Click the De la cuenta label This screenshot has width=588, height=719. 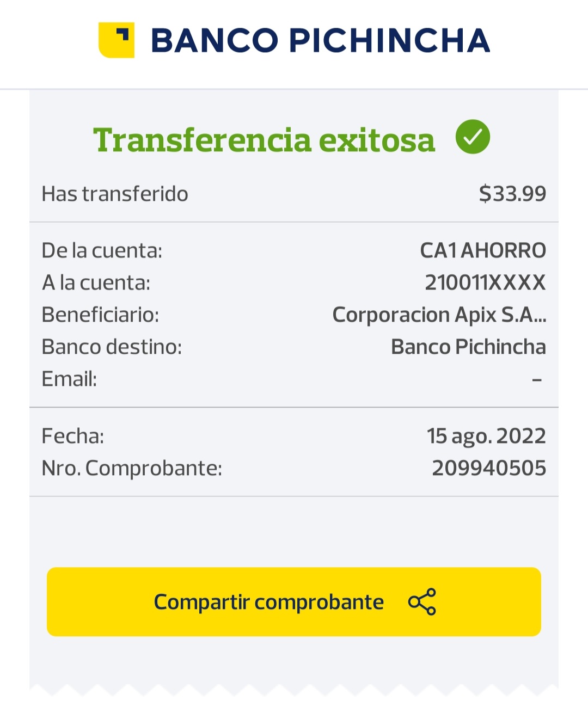[102, 250]
